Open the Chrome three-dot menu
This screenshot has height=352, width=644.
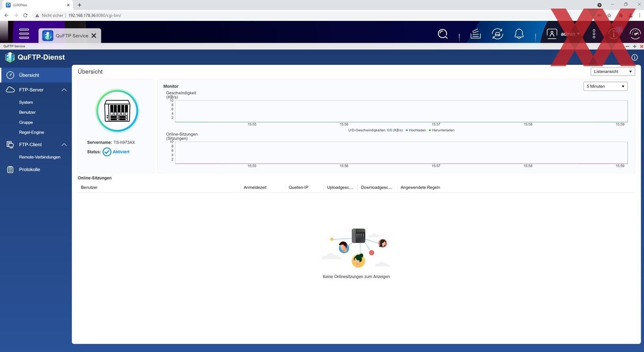click(640, 15)
